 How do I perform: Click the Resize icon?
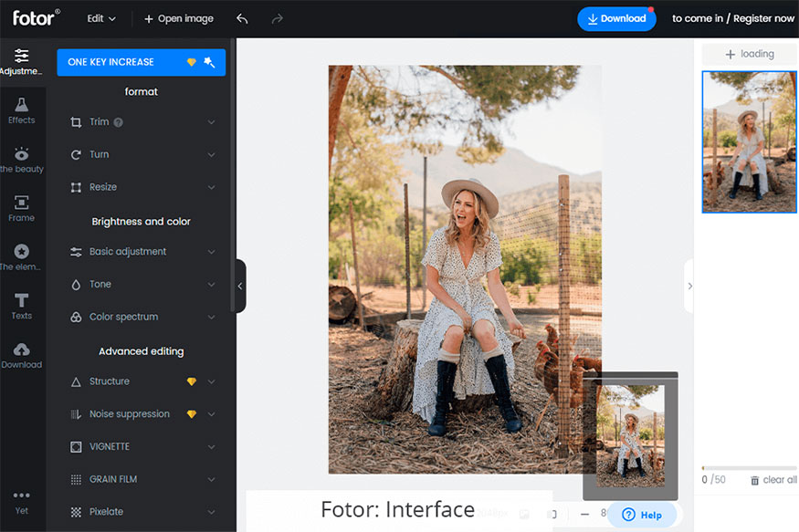click(x=76, y=187)
